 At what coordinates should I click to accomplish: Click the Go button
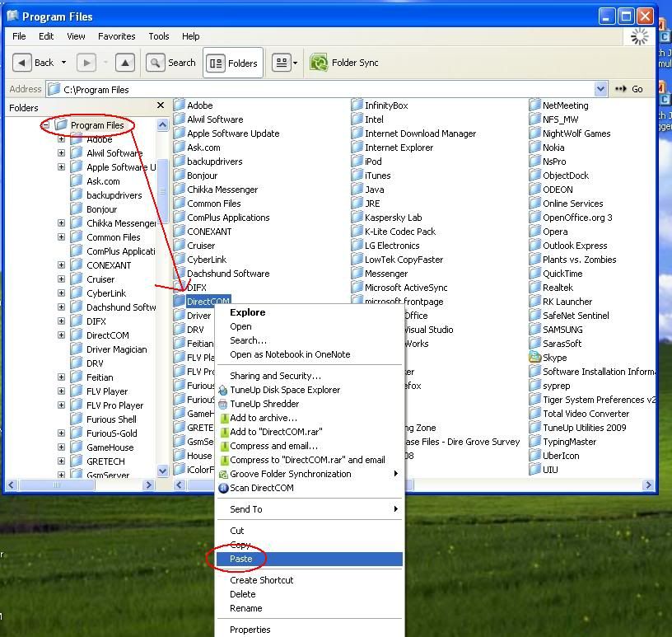tap(630, 89)
